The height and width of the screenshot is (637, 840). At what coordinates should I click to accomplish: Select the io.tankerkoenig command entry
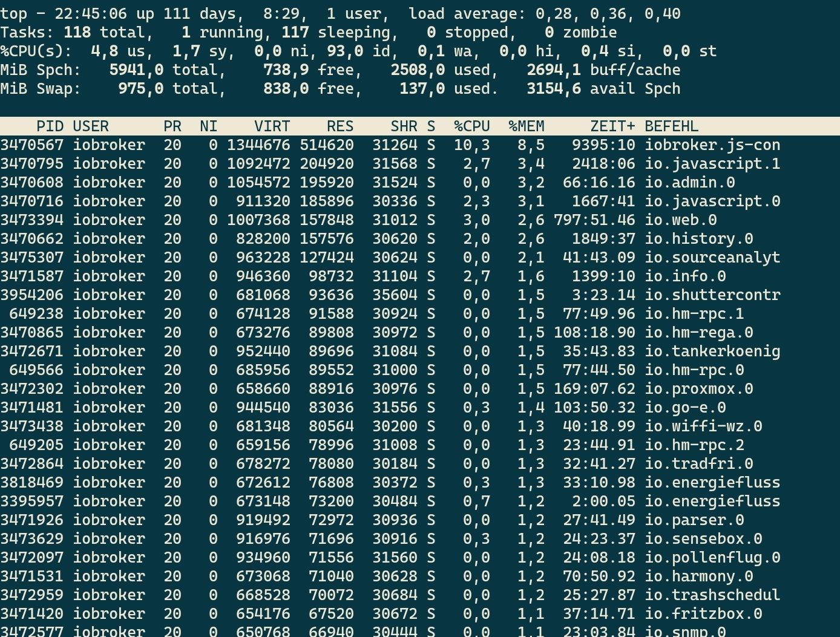(712, 351)
